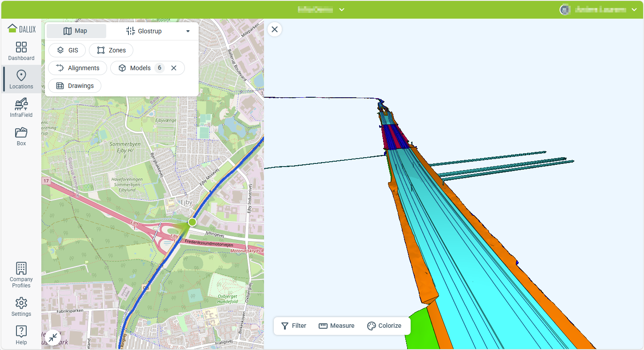Viewport: 644px width, 350px height.
Task: Click the Measure tool button
Action: (336, 326)
